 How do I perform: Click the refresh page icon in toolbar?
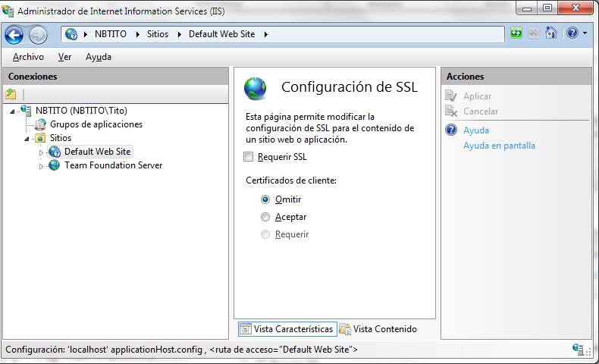click(516, 33)
